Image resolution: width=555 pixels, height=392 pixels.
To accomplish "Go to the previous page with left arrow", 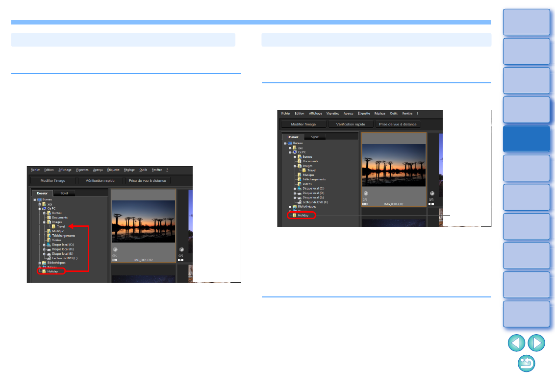I will [x=516, y=343].
